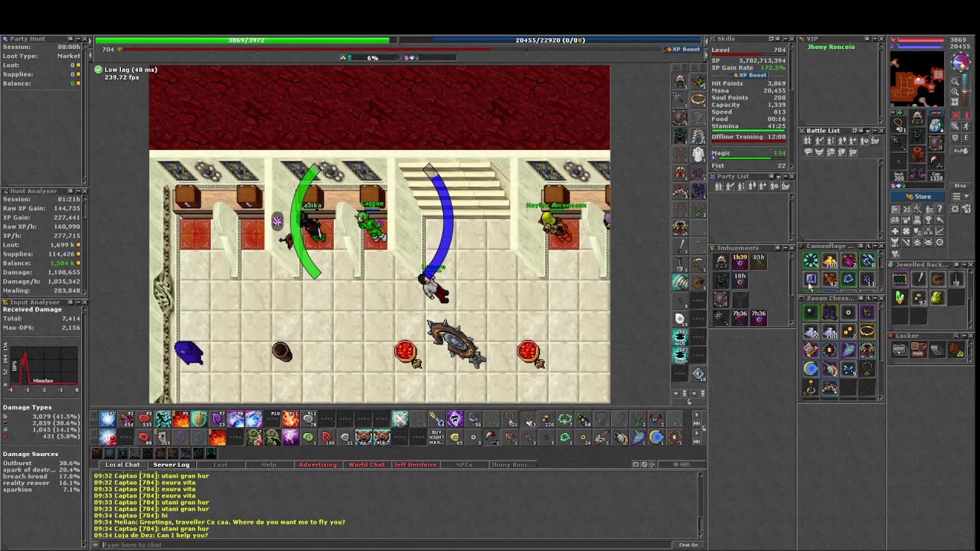Open the Jeff Herdeiro chat tab
The height and width of the screenshot is (551, 980).
(416, 465)
